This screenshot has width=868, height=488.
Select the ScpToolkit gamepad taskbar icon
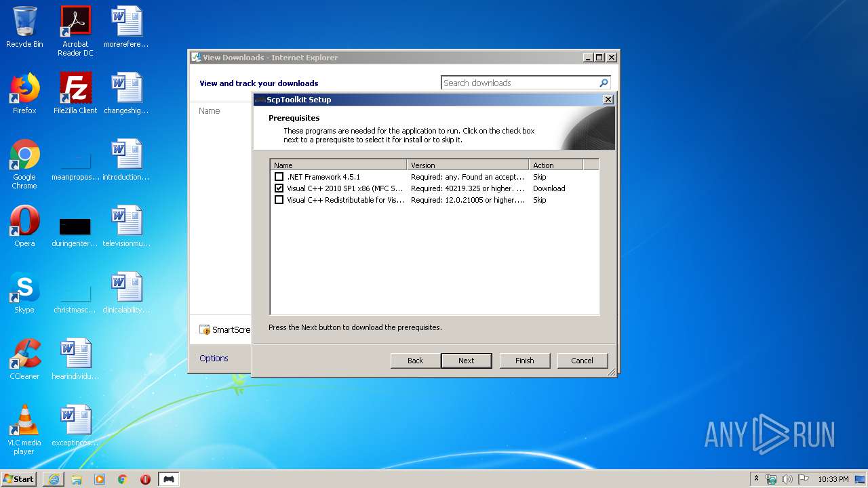[x=169, y=479]
